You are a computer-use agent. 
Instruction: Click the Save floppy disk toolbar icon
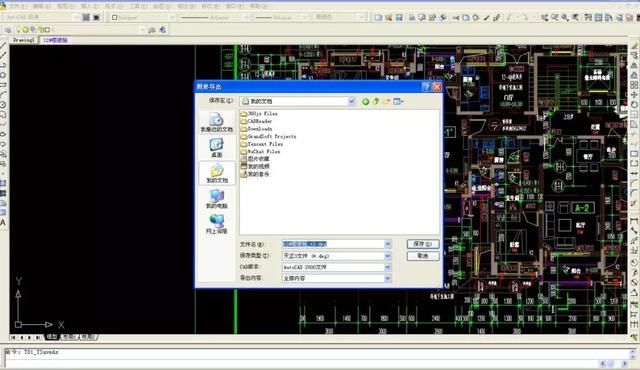[x=399, y=18]
